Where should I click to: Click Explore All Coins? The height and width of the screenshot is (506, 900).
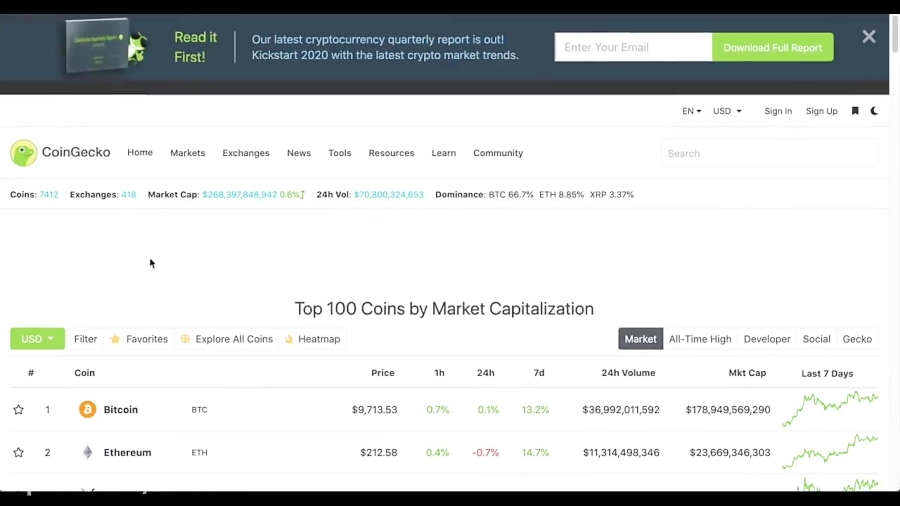[x=227, y=339]
